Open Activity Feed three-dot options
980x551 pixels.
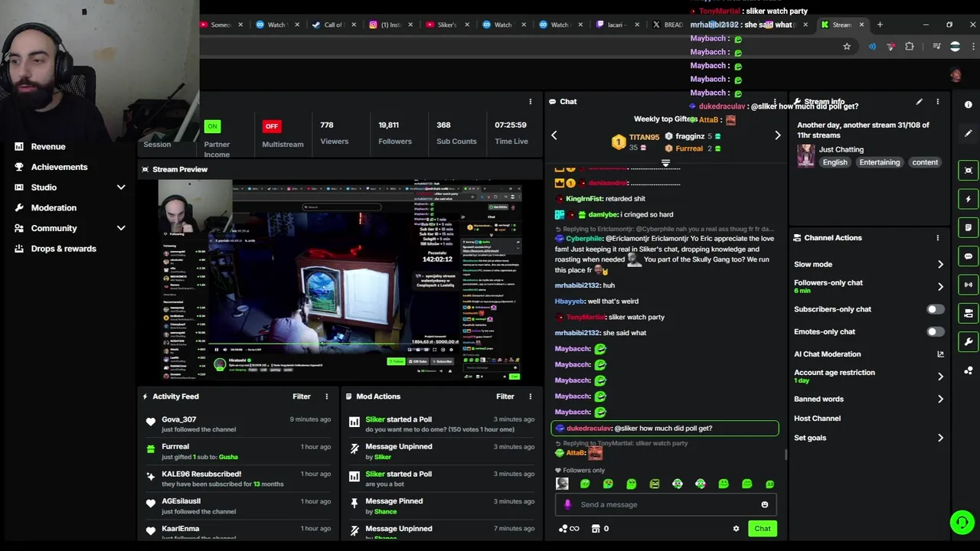pyautogui.click(x=326, y=396)
